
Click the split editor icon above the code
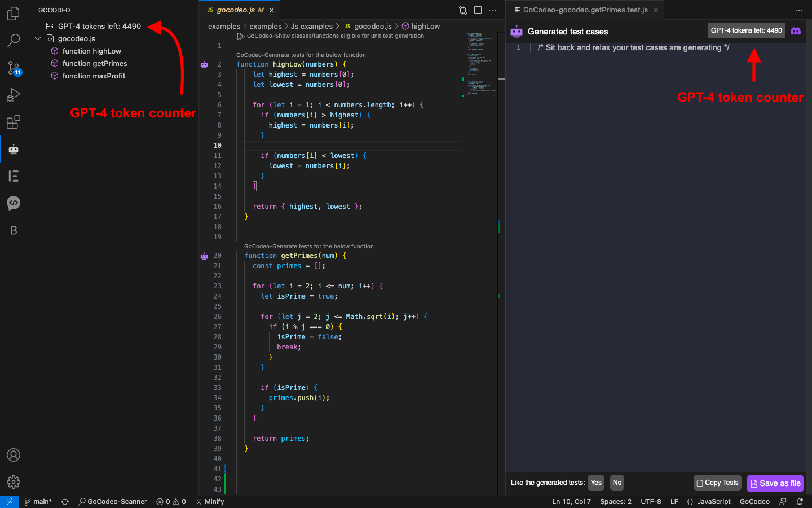pyautogui.click(x=477, y=10)
